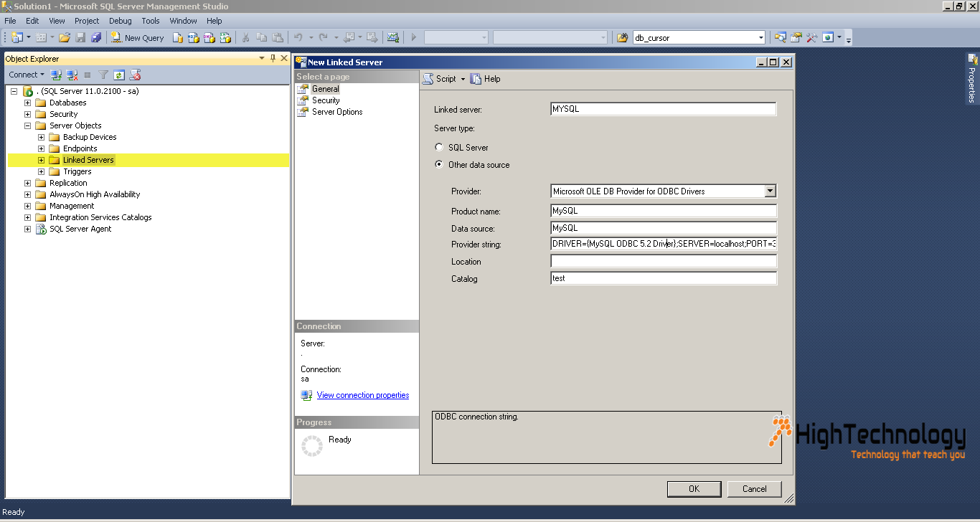This screenshot has height=522, width=980.
Task: Click the View connection properties link
Action: (x=363, y=395)
